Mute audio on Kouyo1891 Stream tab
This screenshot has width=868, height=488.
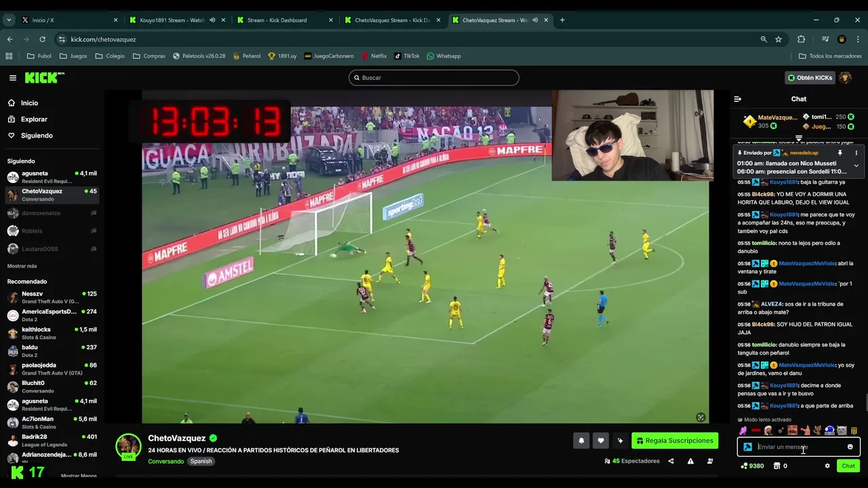pos(212,20)
